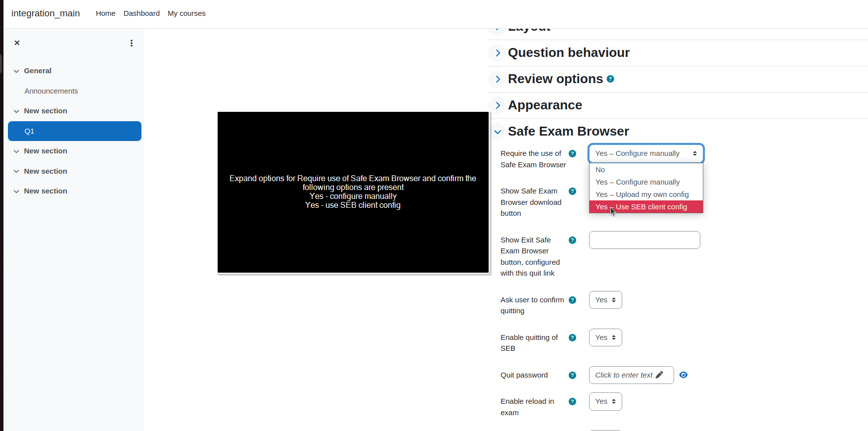Image resolution: width=868 pixels, height=431 pixels.
Task: Open My courses in top navigation
Action: pos(186,13)
